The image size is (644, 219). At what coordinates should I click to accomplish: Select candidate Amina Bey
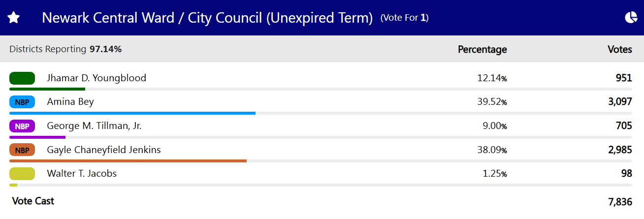[70, 102]
